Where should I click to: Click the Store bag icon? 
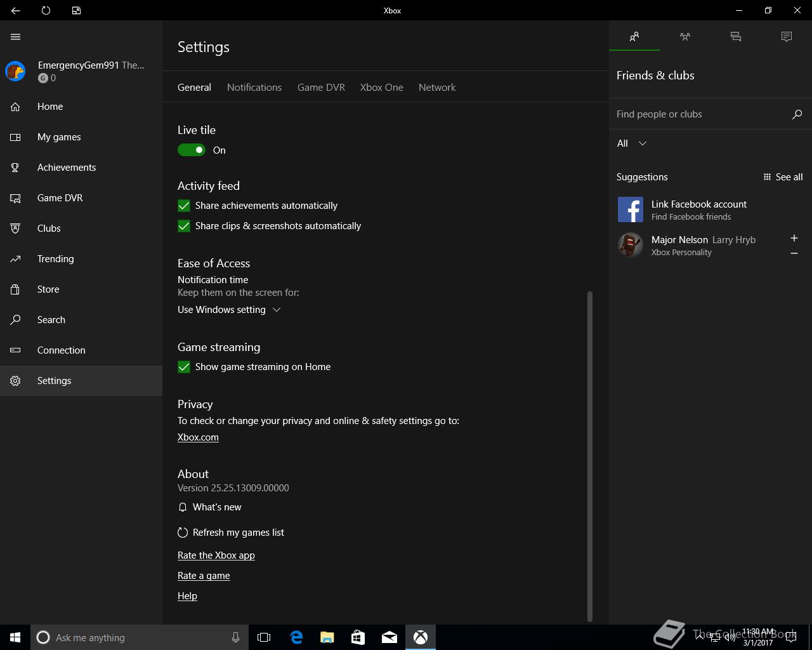coord(15,289)
